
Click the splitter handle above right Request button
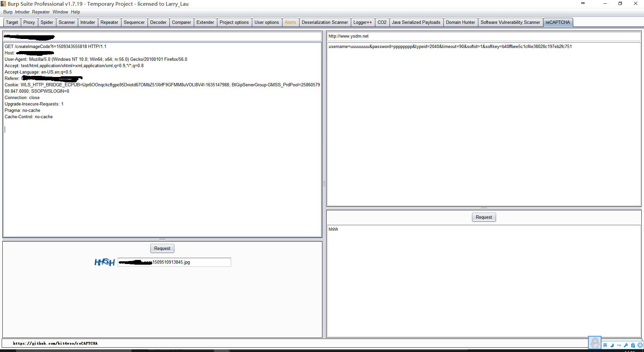click(484, 208)
